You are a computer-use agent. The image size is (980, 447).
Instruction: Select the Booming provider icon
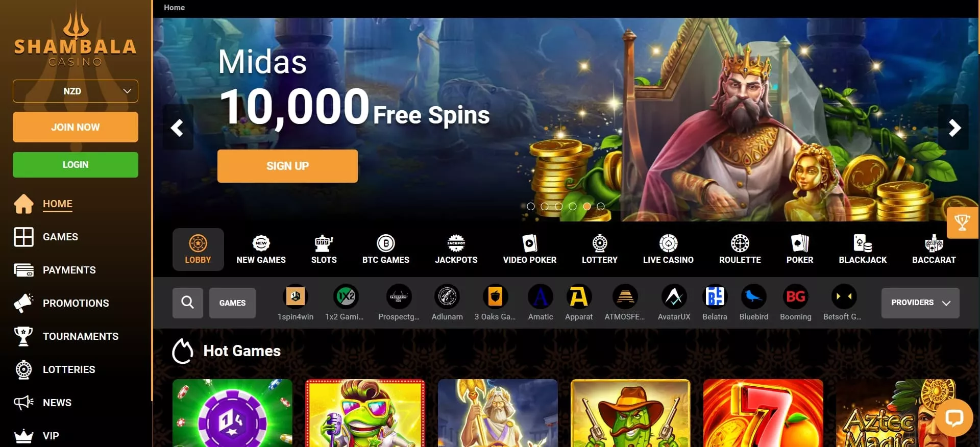coord(795,296)
